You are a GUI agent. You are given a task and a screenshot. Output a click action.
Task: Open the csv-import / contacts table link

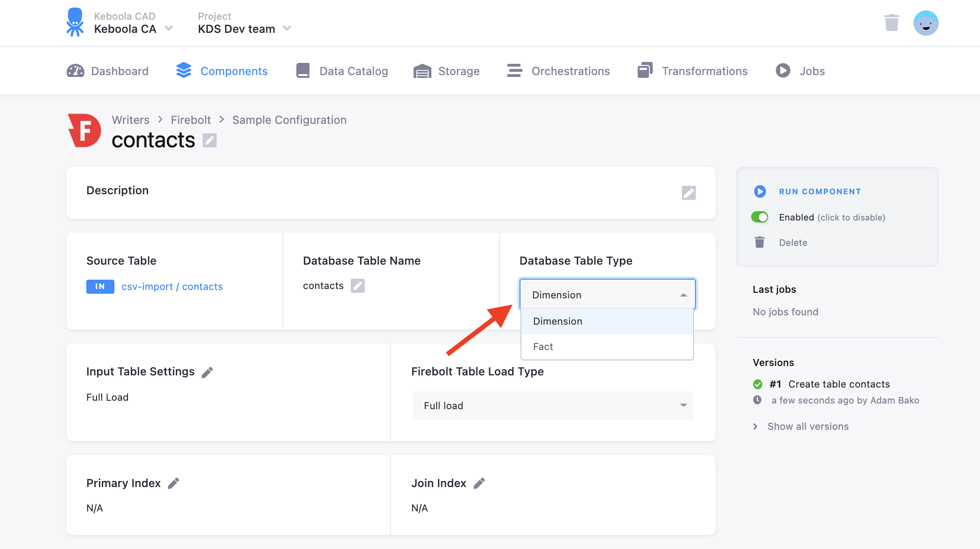(172, 287)
